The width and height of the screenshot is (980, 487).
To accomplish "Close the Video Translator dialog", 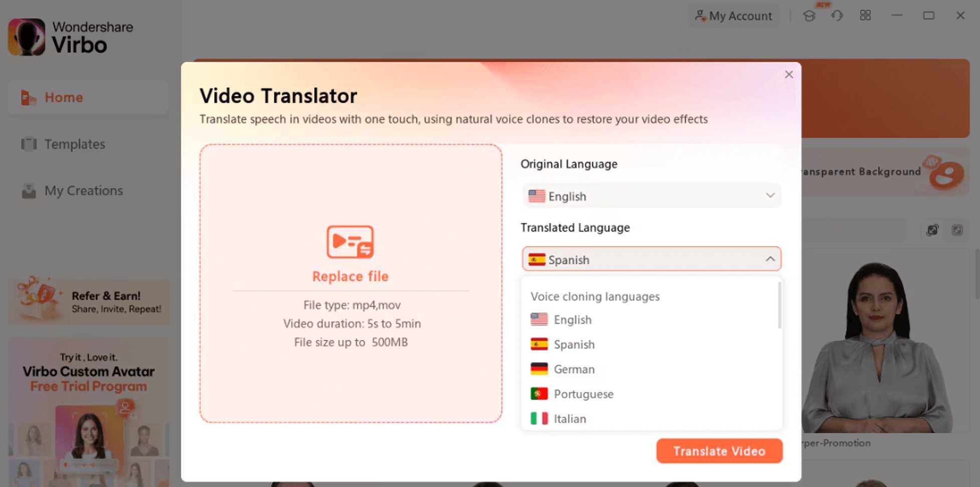I will [789, 75].
